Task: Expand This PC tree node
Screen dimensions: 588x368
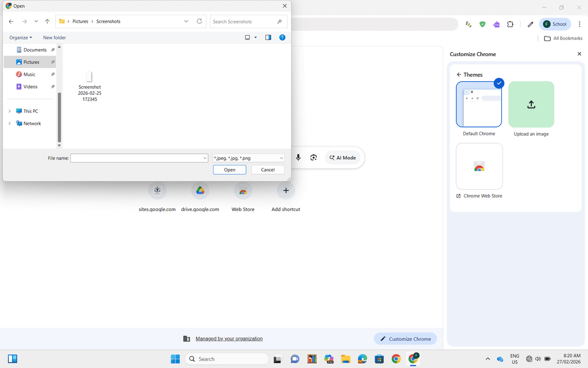Action: pos(9,111)
